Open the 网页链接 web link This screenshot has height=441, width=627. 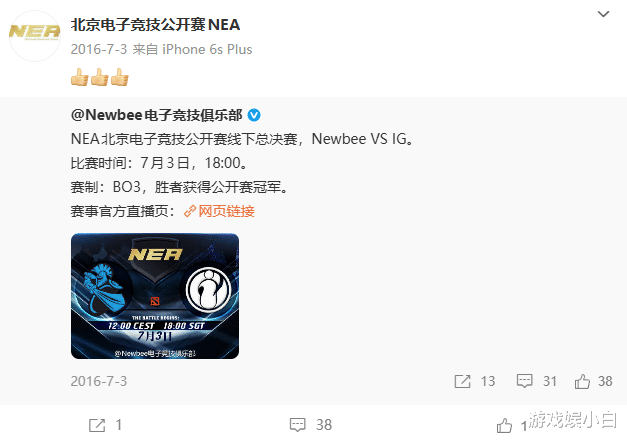pos(226,211)
